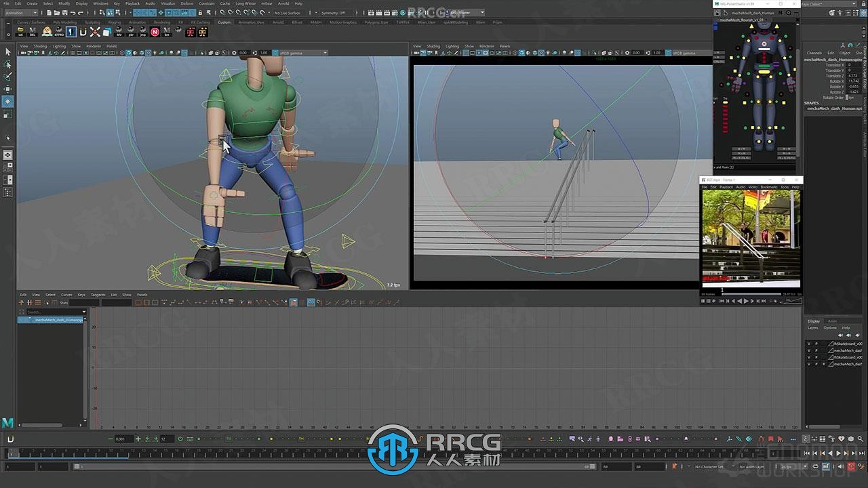The width and height of the screenshot is (868, 488).
Task: Open the Curves menu in Graph Editor
Action: (x=66, y=295)
